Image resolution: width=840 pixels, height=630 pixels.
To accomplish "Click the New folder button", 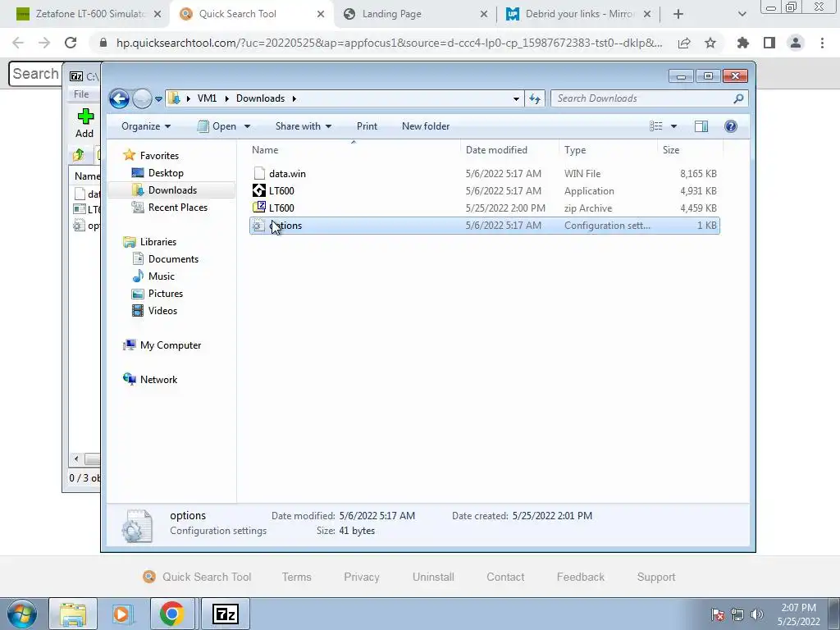I will coord(426,126).
